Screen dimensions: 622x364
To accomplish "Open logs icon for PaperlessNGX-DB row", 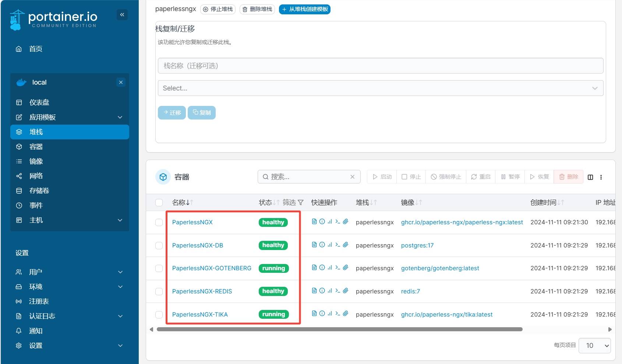I will tap(314, 245).
